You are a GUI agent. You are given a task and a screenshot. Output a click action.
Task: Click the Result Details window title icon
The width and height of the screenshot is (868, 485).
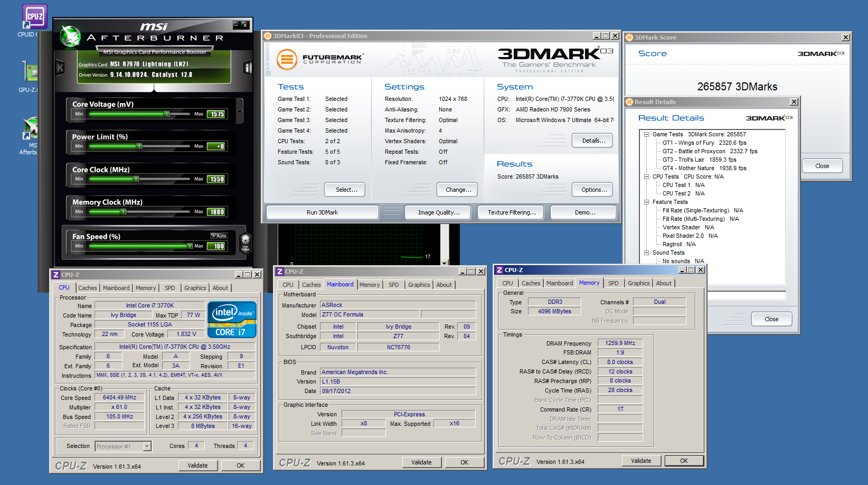pyautogui.click(x=629, y=102)
